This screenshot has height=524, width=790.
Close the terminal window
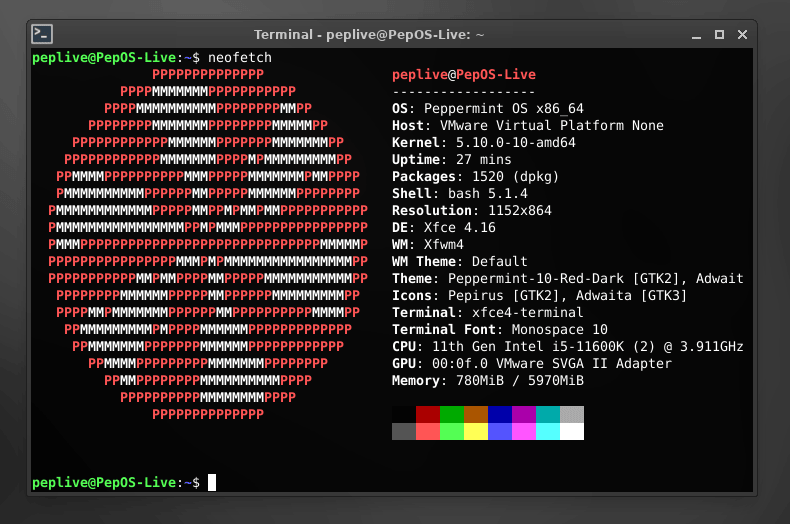(743, 34)
